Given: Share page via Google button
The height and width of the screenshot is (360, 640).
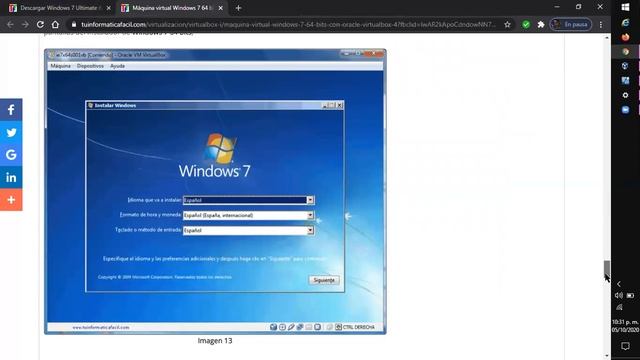Looking at the screenshot, I should [x=11, y=155].
